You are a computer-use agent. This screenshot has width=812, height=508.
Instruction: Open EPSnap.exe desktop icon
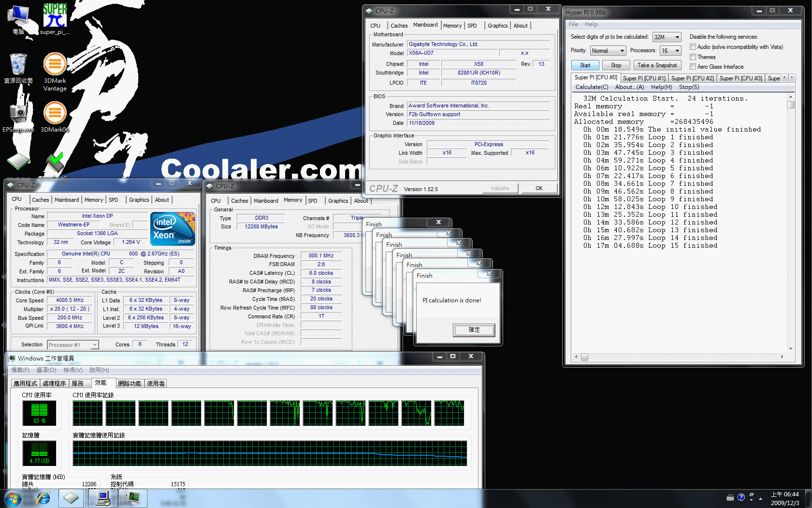click(x=18, y=117)
